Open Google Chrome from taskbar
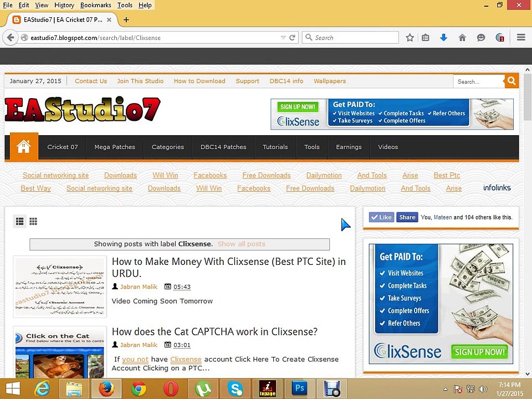 click(139, 389)
